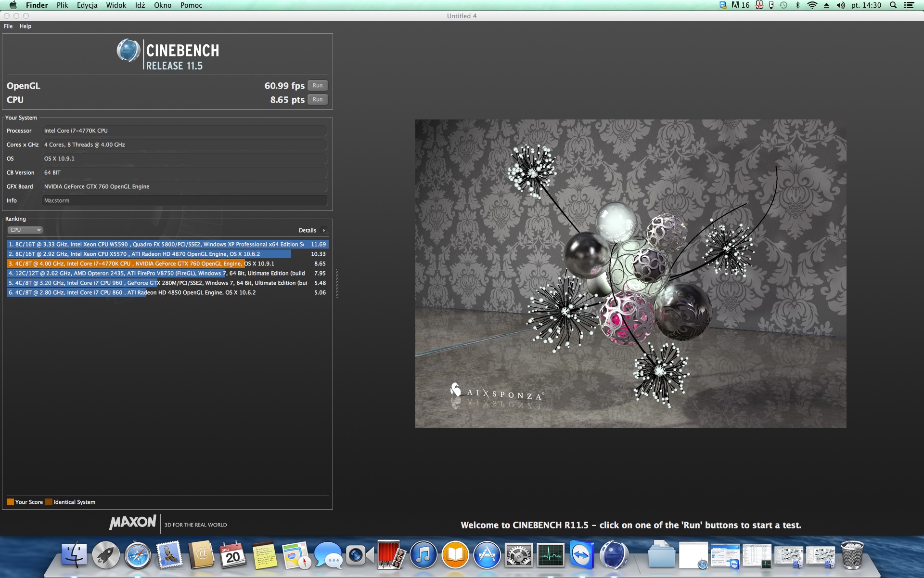
Task: Expand the ranking Details arrow
Action: click(324, 231)
